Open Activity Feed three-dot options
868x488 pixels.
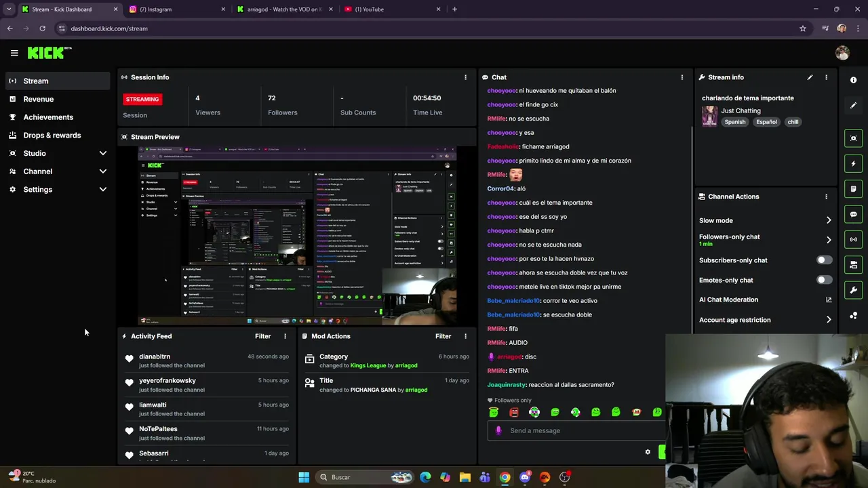tap(285, 336)
